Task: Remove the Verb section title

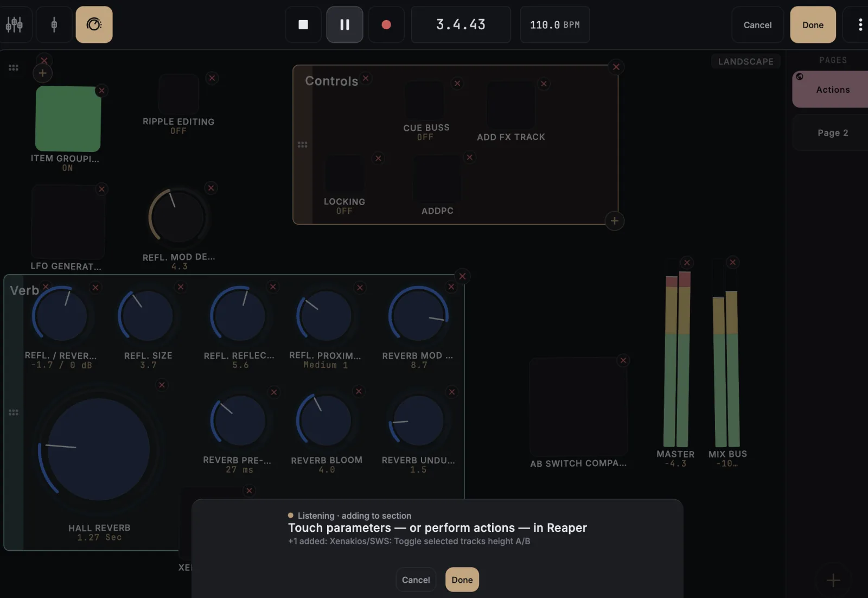Action: [46, 287]
